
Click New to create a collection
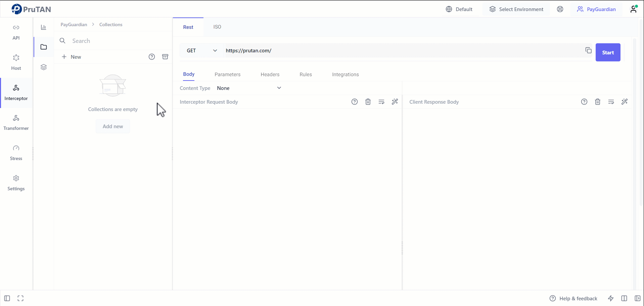point(72,57)
